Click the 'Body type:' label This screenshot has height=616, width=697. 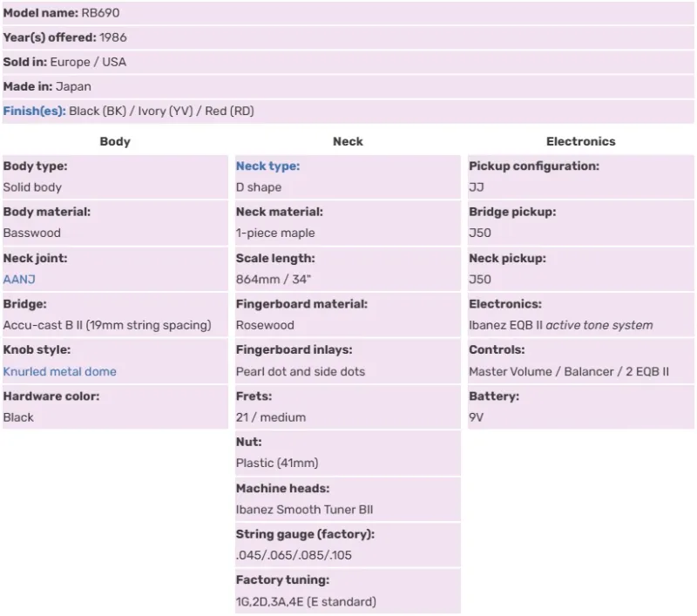[35, 166]
